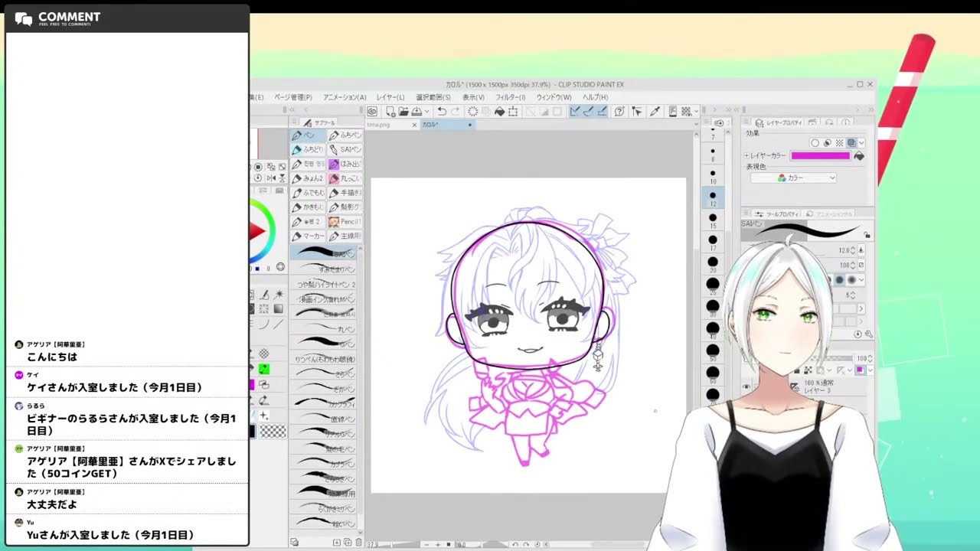Select brush size 8 preset
980x551 pixels.
[713, 154]
